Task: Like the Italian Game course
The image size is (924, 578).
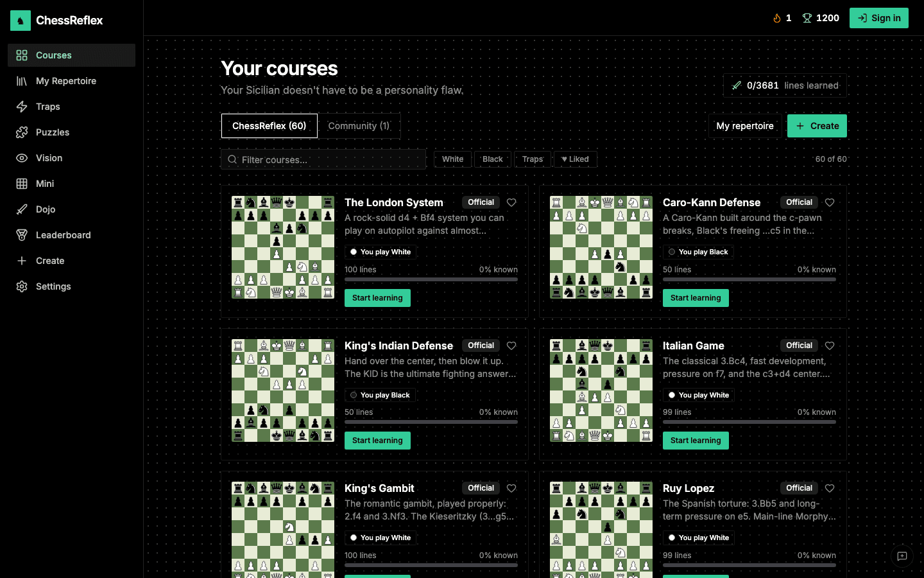Action: coord(830,346)
